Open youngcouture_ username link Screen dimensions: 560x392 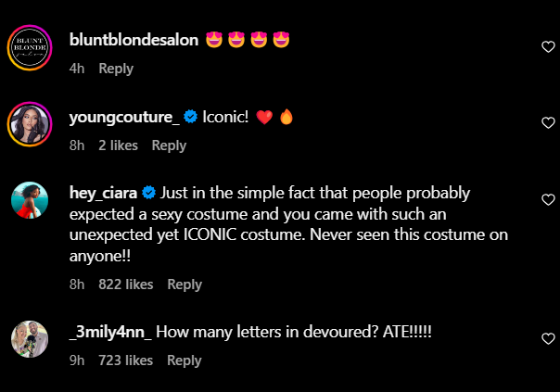[x=125, y=118]
